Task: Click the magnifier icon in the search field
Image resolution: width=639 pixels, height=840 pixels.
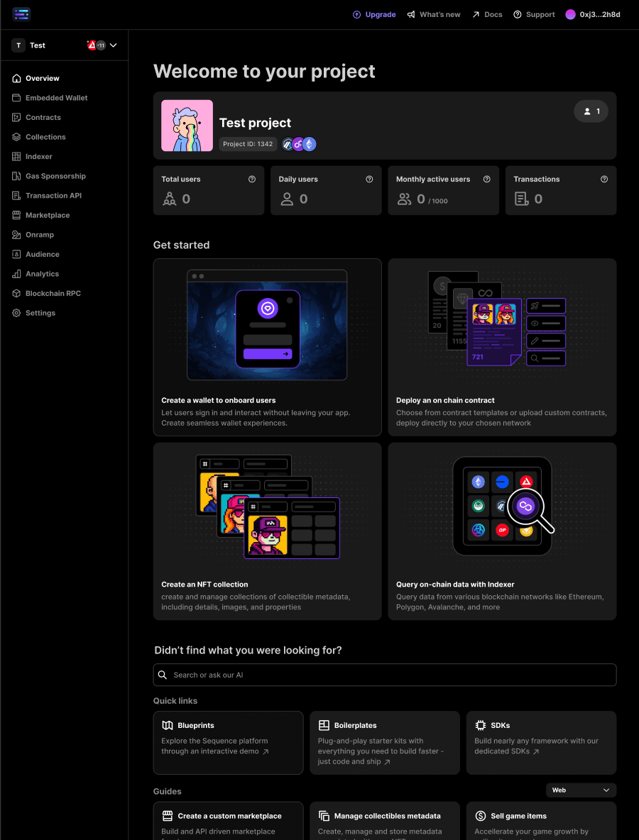Action: click(163, 675)
